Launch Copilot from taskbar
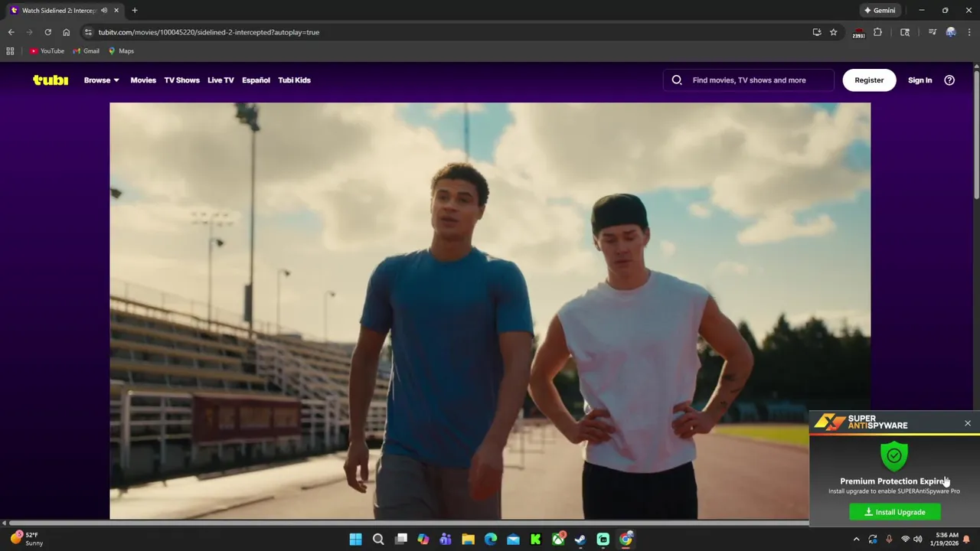 click(423, 540)
